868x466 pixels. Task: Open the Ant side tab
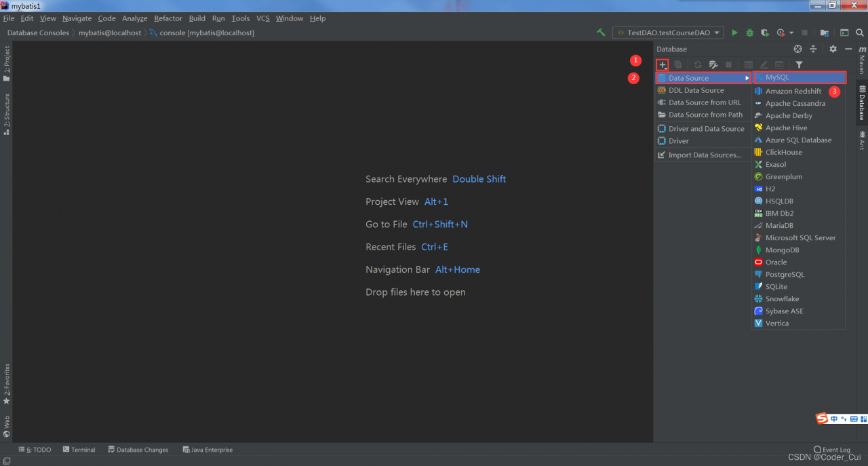tap(862, 140)
